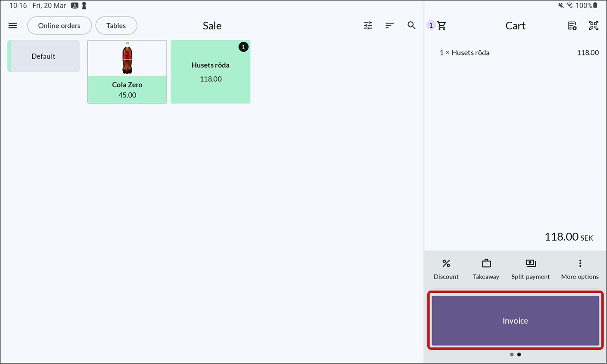607x364 pixels.
Task: Mark order as Takeaway
Action: pos(486,269)
